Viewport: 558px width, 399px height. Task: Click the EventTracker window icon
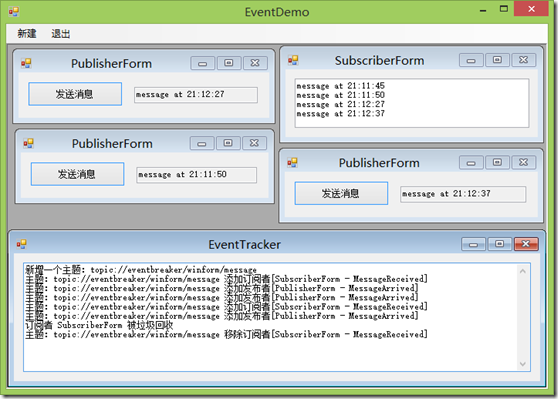point(21,244)
